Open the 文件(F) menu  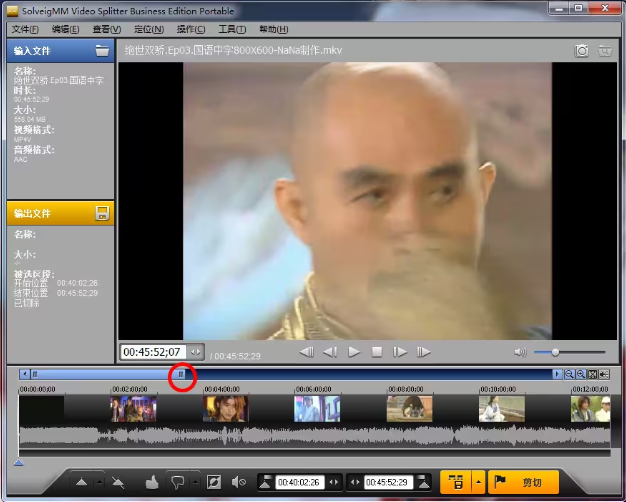coord(25,29)
